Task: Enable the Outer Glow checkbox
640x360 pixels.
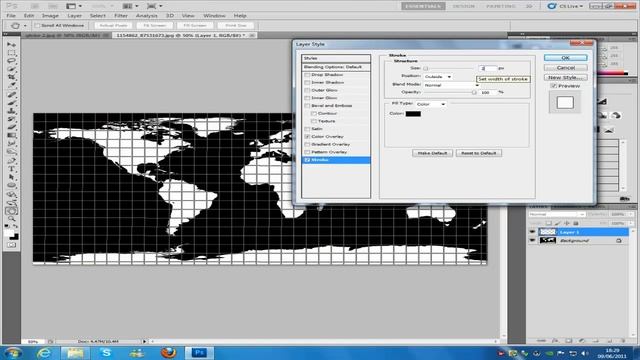Action: [x=307, y=90]
